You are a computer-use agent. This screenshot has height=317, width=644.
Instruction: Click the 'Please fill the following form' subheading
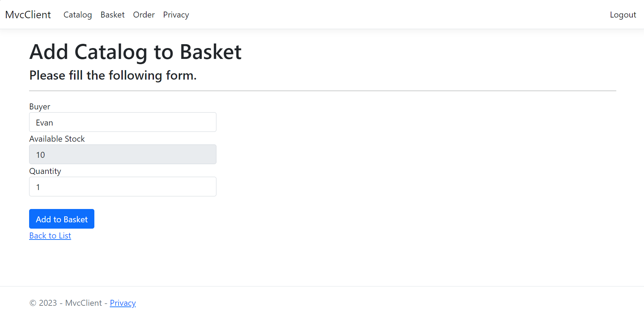[x=113, y=75]
